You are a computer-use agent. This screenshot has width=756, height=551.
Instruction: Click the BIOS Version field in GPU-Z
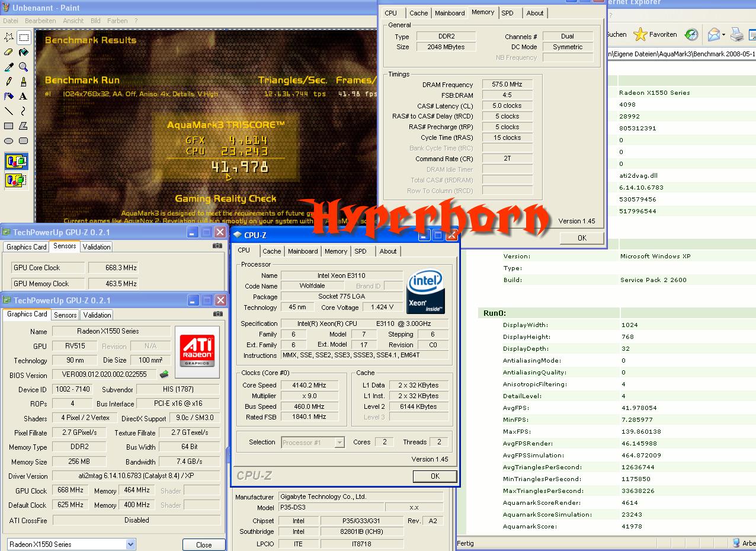[104, 374]
